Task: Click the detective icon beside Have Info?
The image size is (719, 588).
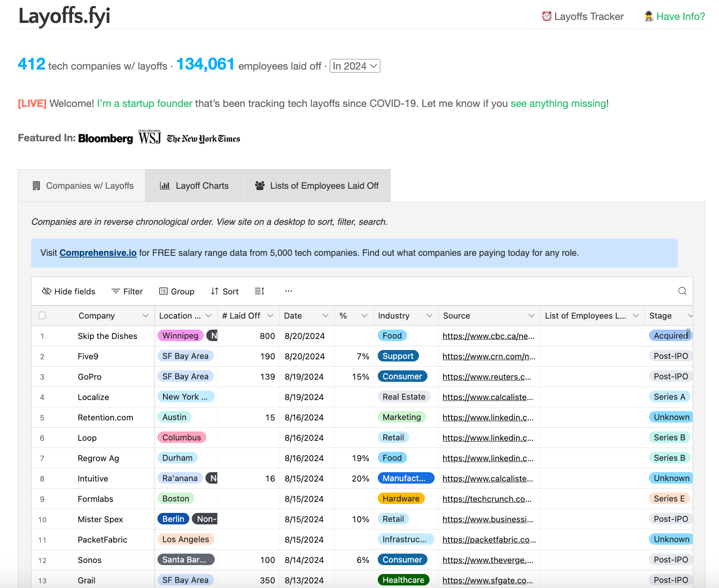Action: pyautogui.click(x=649, y=16)
